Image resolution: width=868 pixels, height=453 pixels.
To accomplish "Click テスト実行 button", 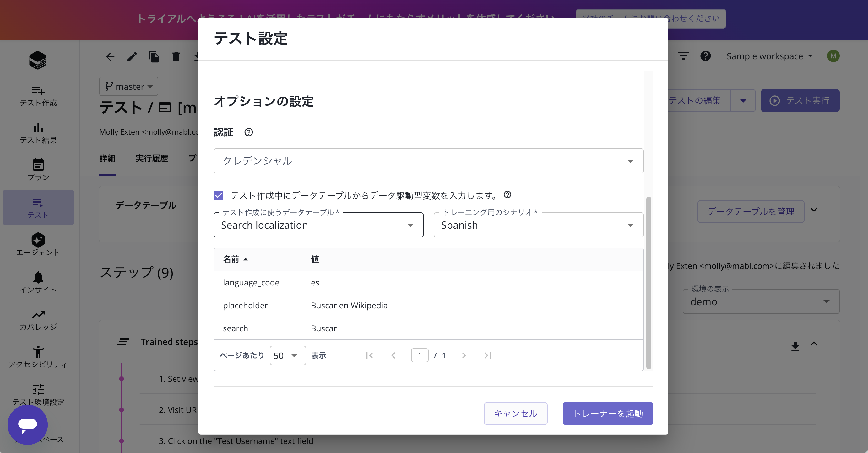I will 800,101.
